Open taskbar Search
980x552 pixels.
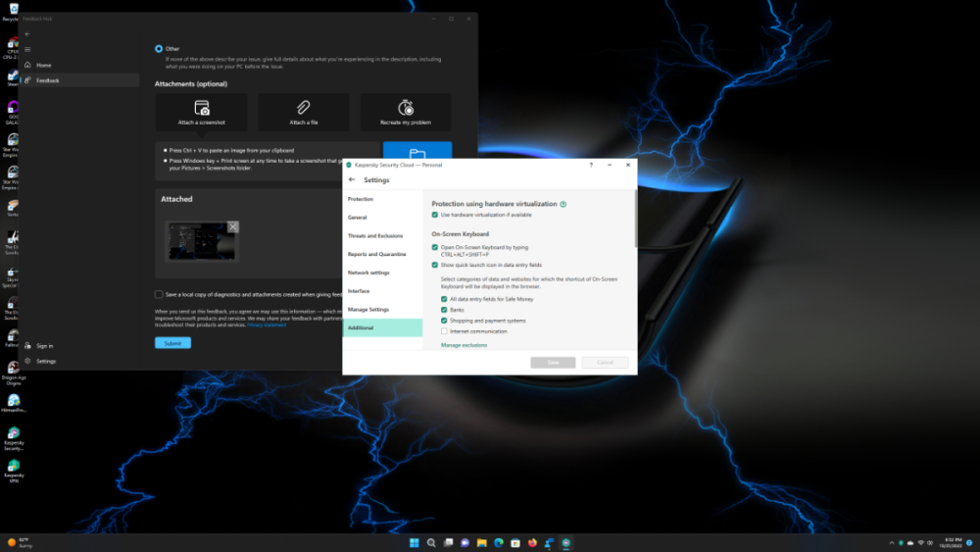click(x=431, y=542)
